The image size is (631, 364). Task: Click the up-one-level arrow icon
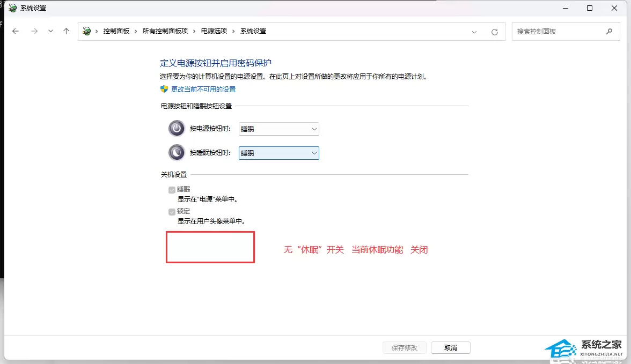click(67, 32)
